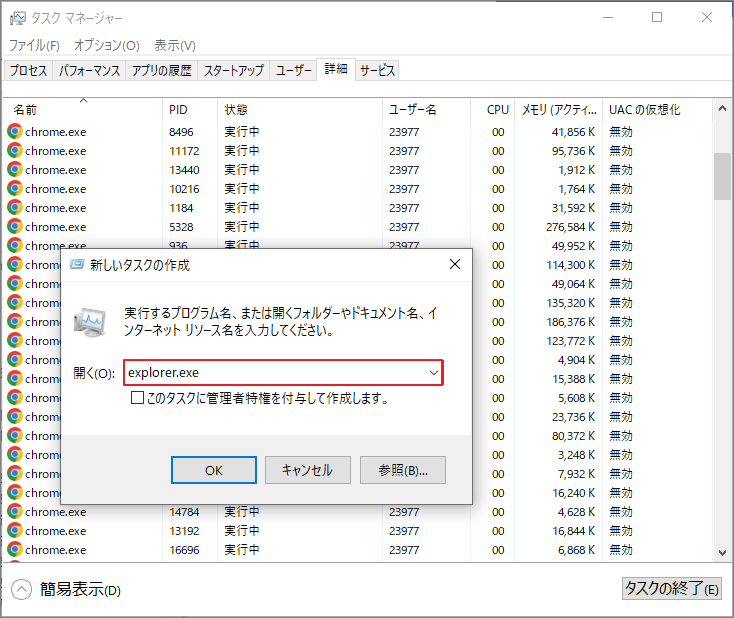Sort by the ユーザー名 column header
Viewport: 734px width, 618px height.
pyautogui.click(x=426, y=110)
